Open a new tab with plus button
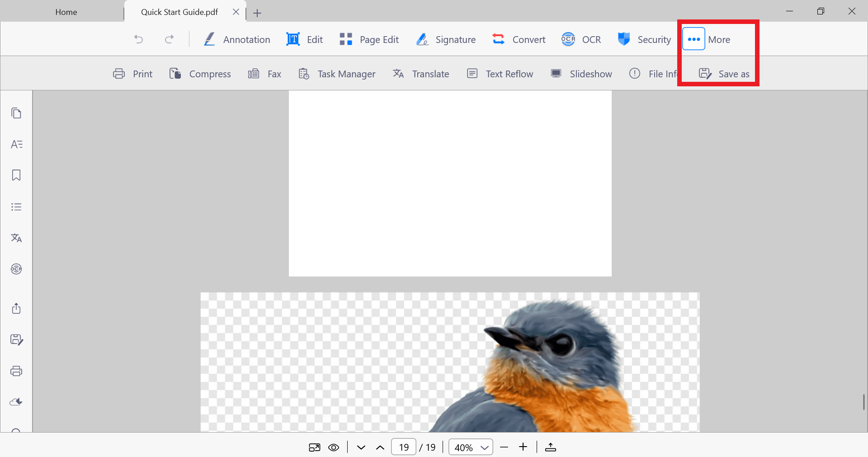Viewport: 868px width, 457px height. tap(257, 13)
